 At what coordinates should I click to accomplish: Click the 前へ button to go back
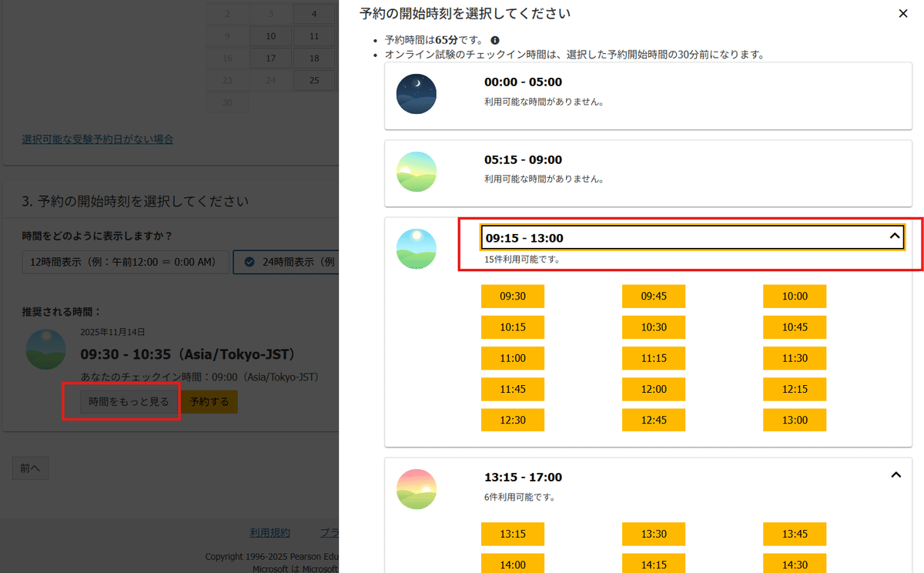(x=29, y=467)
